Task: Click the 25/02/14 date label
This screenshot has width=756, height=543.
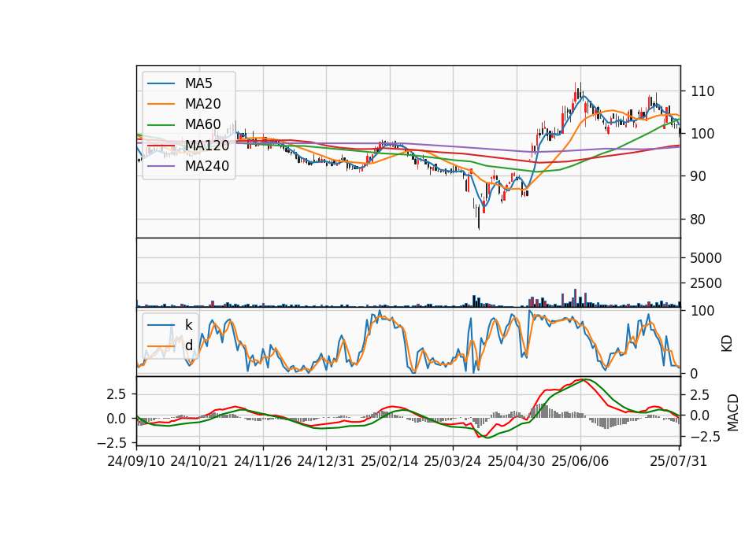Action: pos(390,461)
